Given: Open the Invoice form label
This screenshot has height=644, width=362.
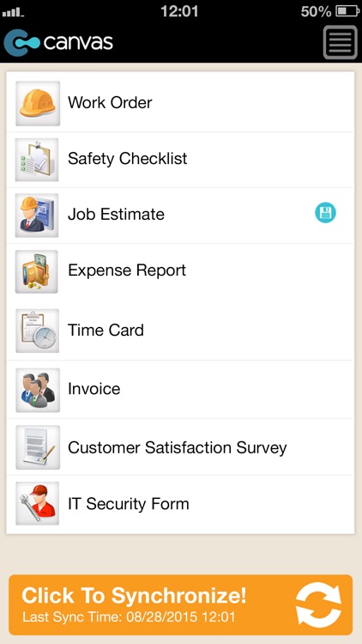Looking at the screenshot, I should tap(94, 388).
